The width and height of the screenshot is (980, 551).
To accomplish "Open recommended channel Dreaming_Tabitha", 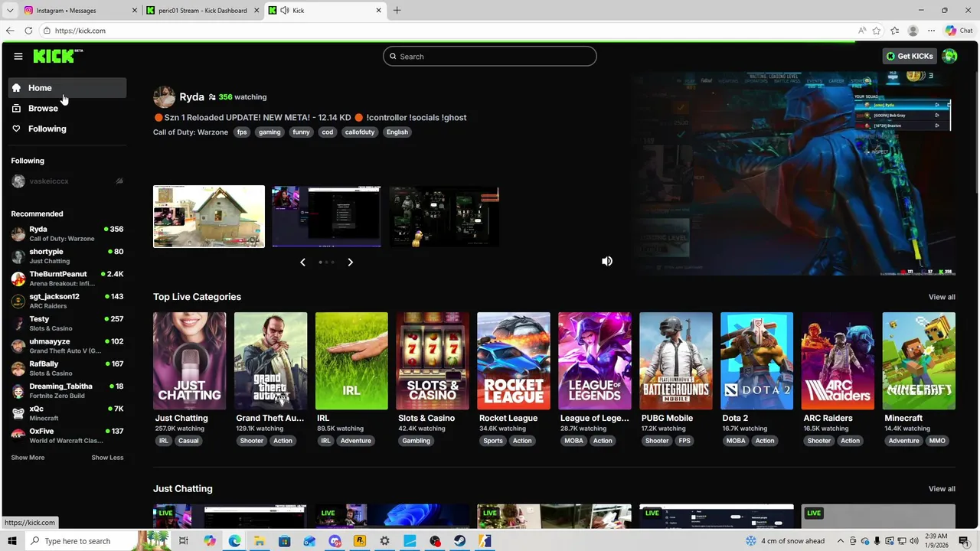I will point(67,391).
